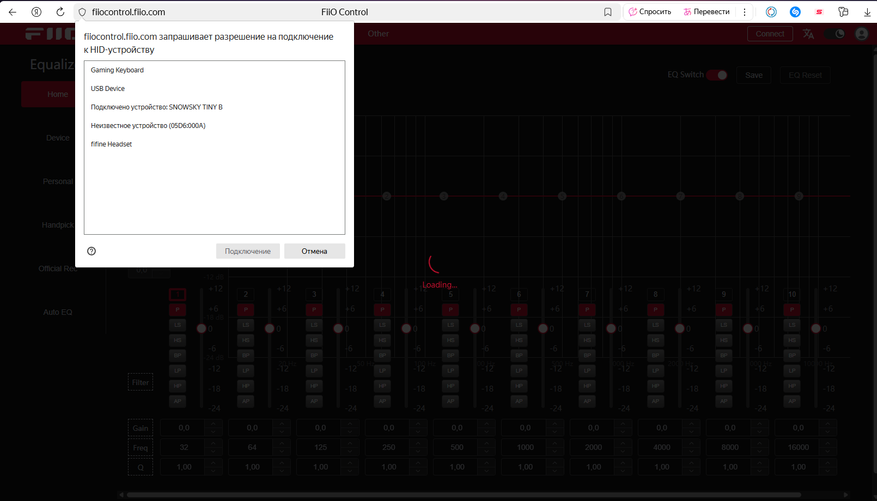Go back with the browser back arrow
Screen dimensions: 877x501
point(12,12)
